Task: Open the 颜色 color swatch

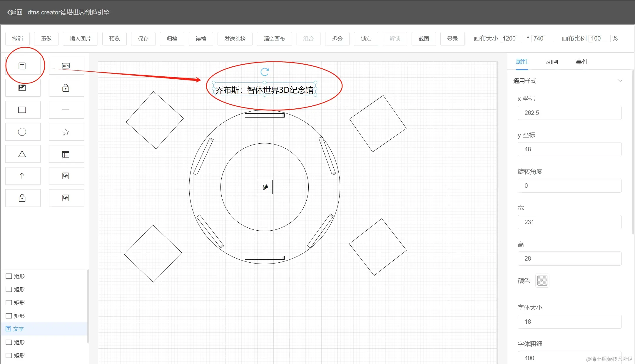Action: [542, 281]
